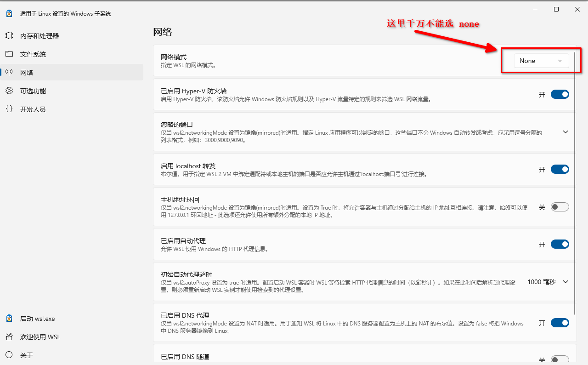Viewport: 588px width, 365px height.
Task: Expand the 初始自动代理超时 setting chevron
Action: point(565,282)
